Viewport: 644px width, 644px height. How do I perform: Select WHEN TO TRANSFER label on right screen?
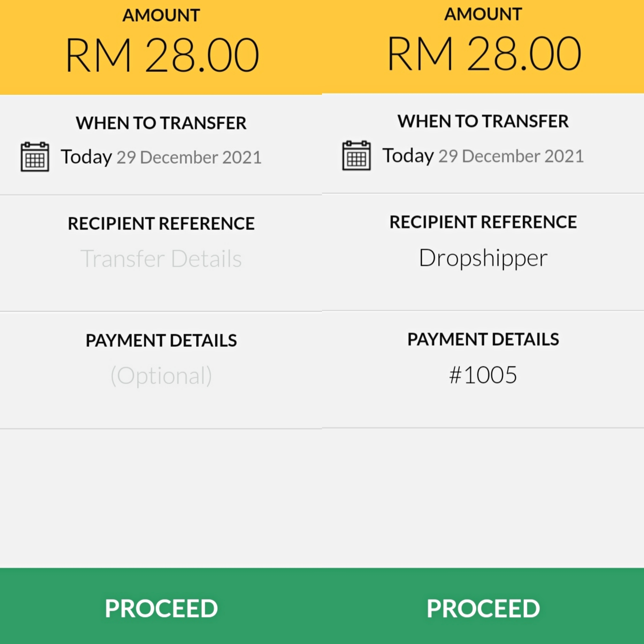483,121
